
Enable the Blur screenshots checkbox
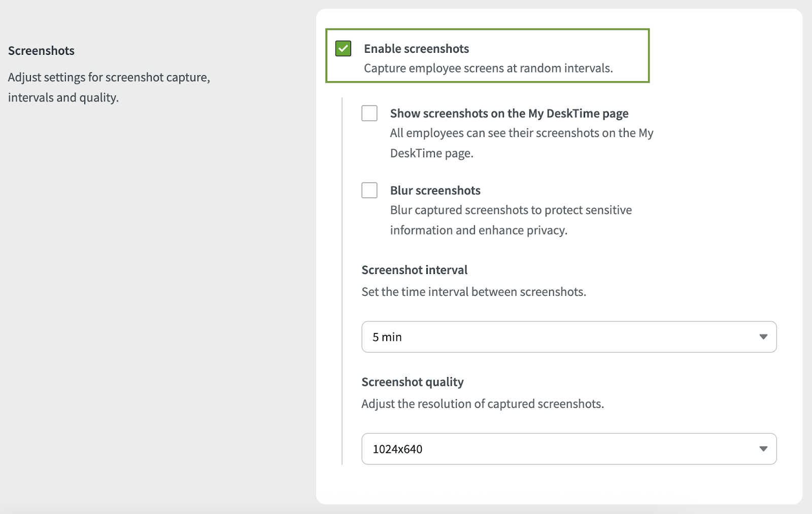[369, 190]
